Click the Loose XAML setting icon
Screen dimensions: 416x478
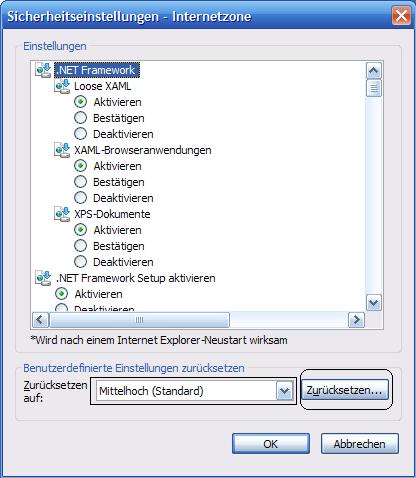[62, 86]
